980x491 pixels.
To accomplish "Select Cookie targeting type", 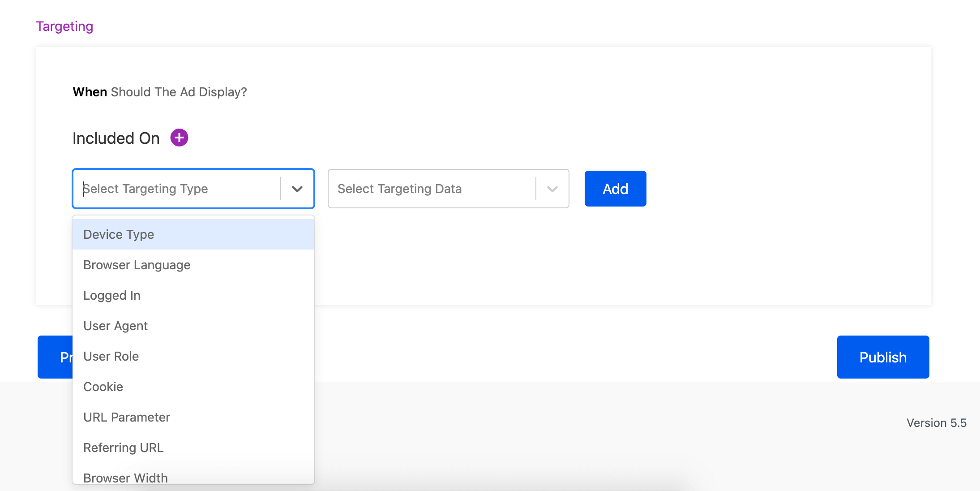I will (x=103, y=387).
